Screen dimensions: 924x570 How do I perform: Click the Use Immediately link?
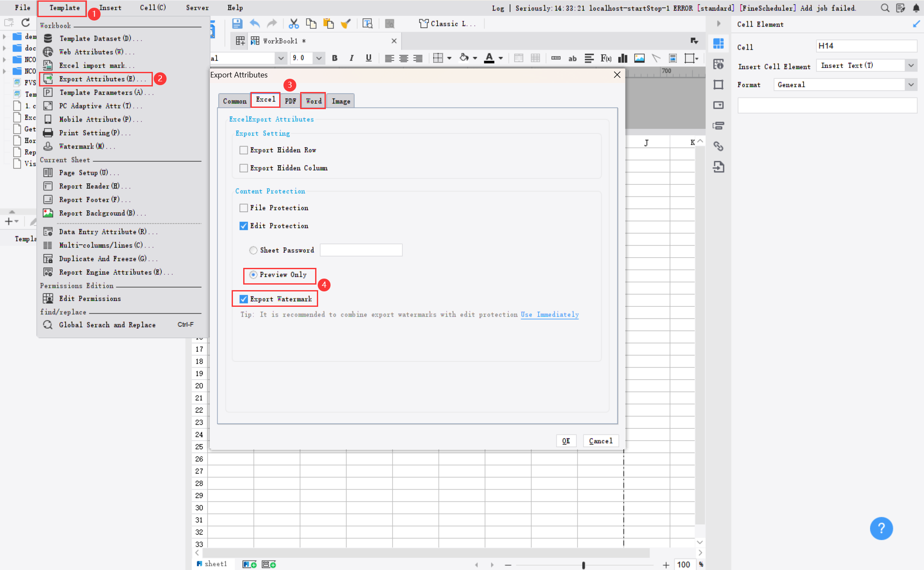pyautogui.click(x=550, y=315)
